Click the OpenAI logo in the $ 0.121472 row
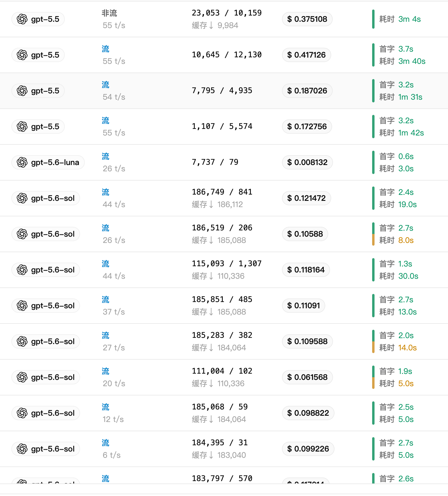This screenshot has width=448, height=496. pos(22,198)
